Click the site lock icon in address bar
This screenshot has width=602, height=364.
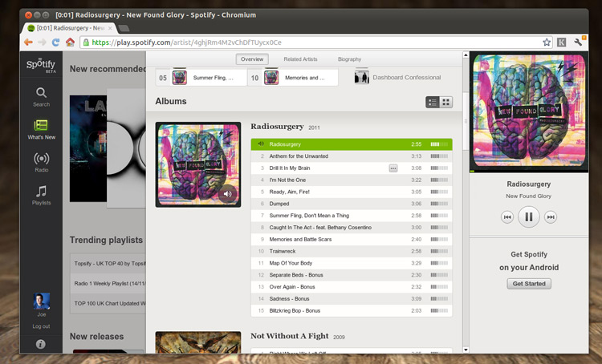[x=86, y=42]
